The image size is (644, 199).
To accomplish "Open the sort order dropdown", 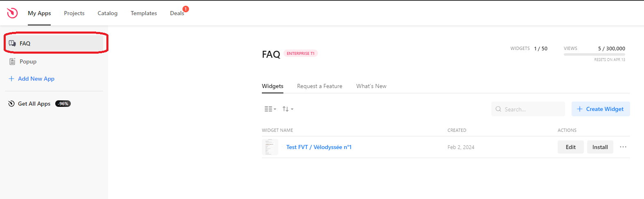I will 288,109.
